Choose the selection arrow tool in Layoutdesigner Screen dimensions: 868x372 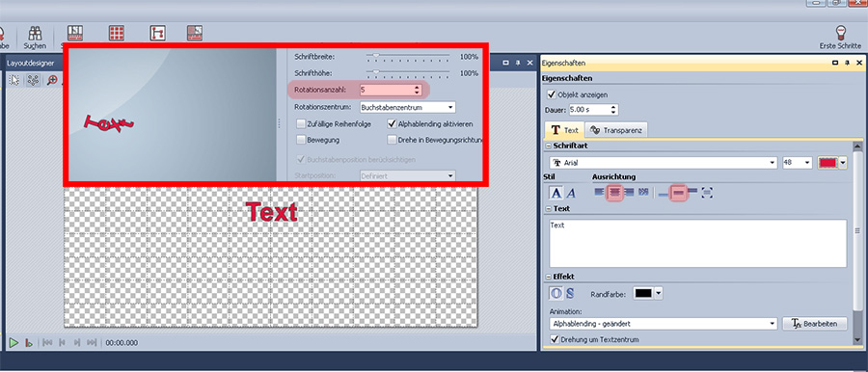[x=14, y=80]
